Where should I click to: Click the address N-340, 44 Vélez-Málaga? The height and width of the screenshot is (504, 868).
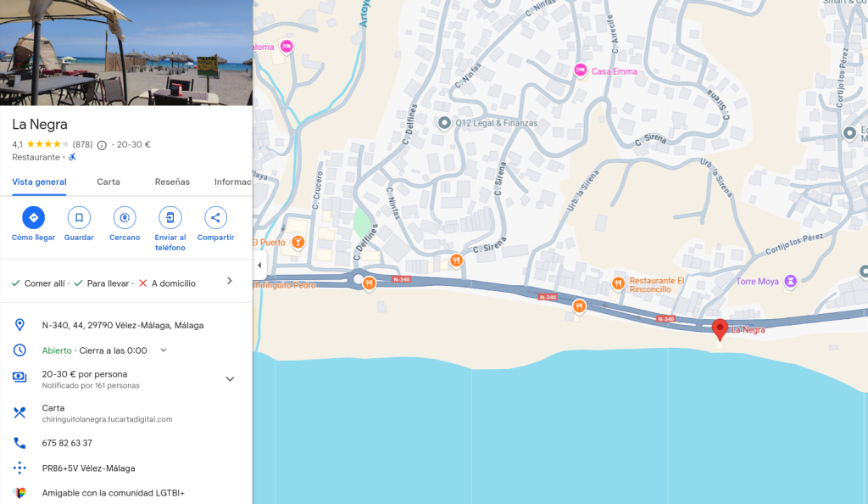point(123,325)
